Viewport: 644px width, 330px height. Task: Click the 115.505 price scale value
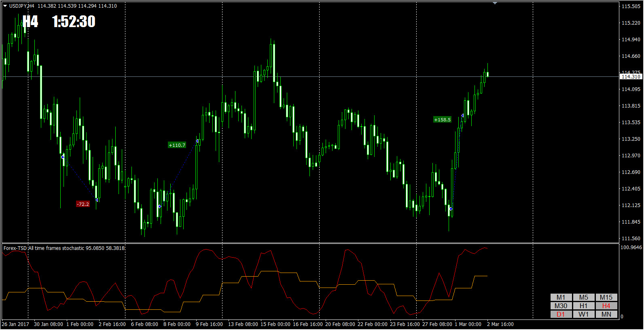631,6
